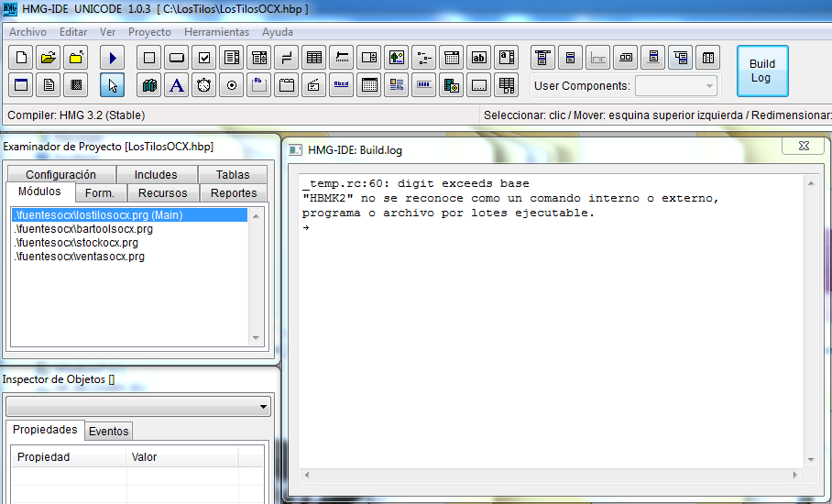Switch to the Propiedades tab
The width and height of the screenshot is (832, 504).
[x=45, y=430]
